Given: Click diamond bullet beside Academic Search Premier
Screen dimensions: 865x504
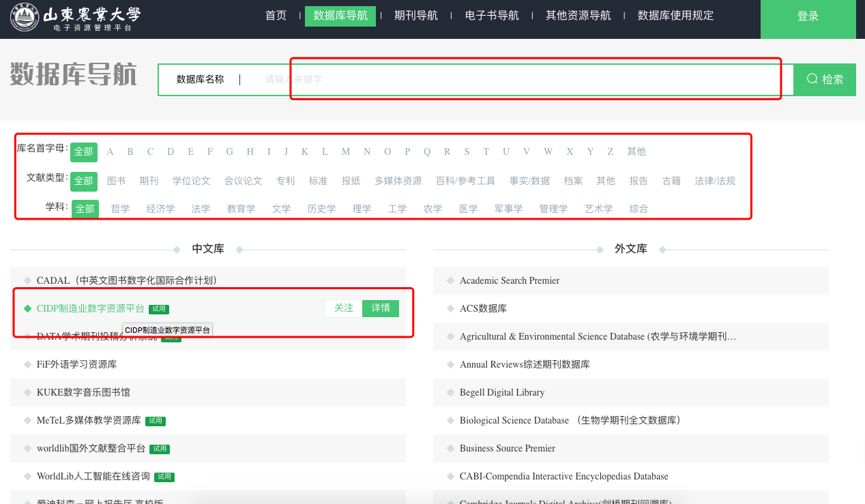Looking at the screenshot, I should coord(451,281).
